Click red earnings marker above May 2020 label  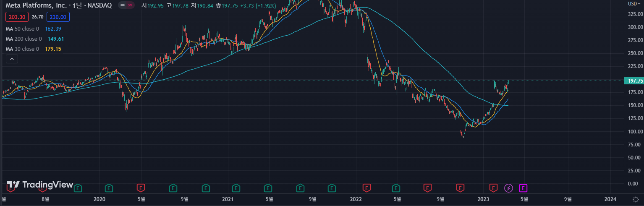141,188
